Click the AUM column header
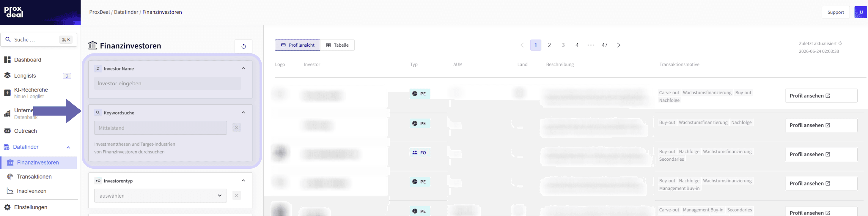 pyautogui.click(x=458, y=64)
